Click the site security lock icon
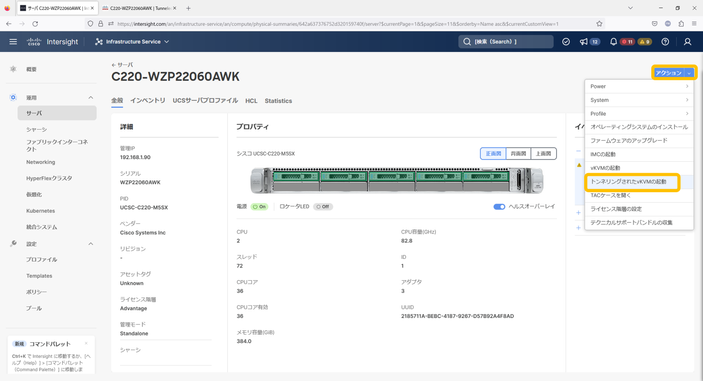This screenshot has height=381, width=703. [100, 24]
